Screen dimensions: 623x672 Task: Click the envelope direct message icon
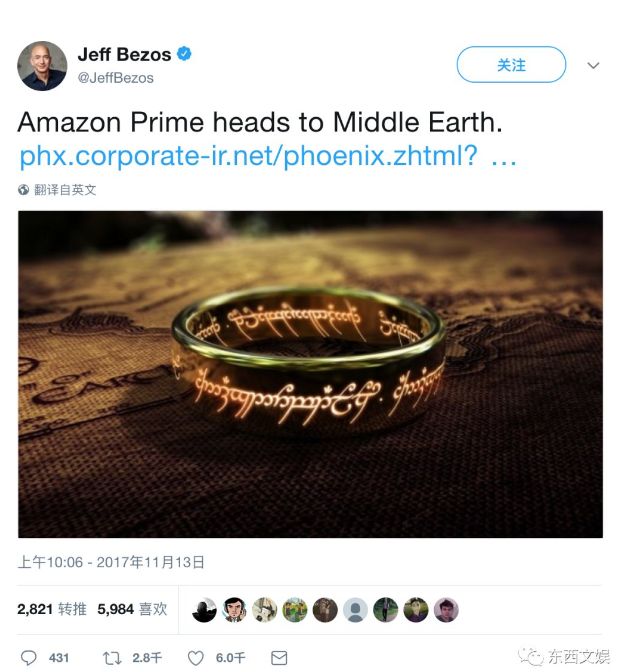[x=279, y=657]
